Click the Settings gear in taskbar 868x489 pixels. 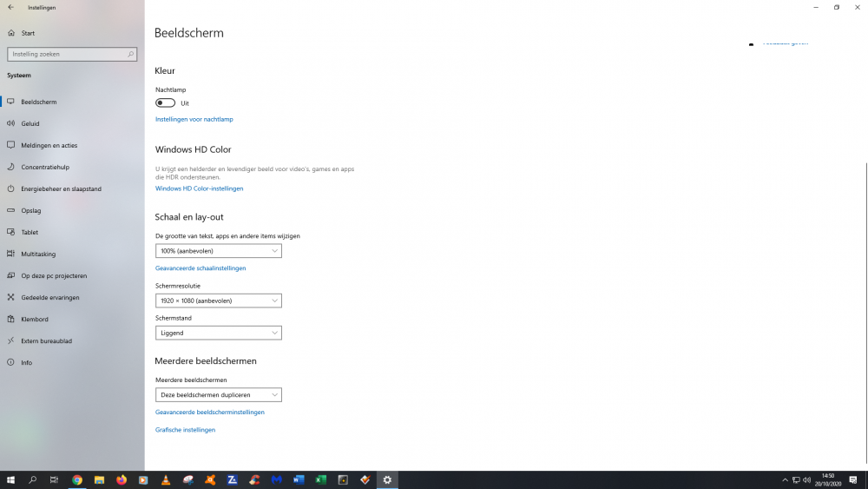coord(387,479)
